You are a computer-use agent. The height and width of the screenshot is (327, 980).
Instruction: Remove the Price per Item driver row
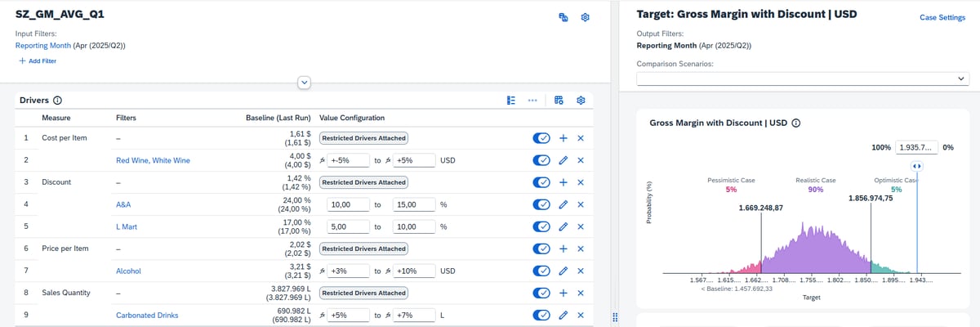point(581,249)
